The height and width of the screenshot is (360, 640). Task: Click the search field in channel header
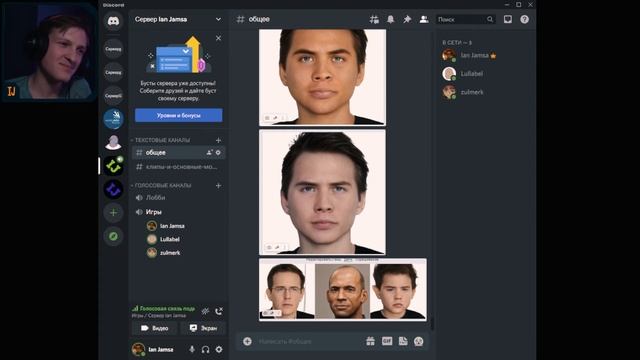[465, 19]
